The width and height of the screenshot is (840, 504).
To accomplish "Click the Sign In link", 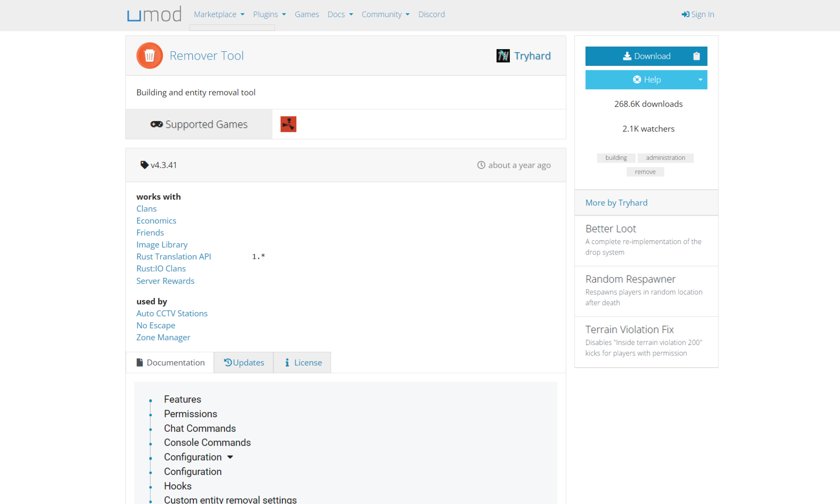I will click(698, 14).
